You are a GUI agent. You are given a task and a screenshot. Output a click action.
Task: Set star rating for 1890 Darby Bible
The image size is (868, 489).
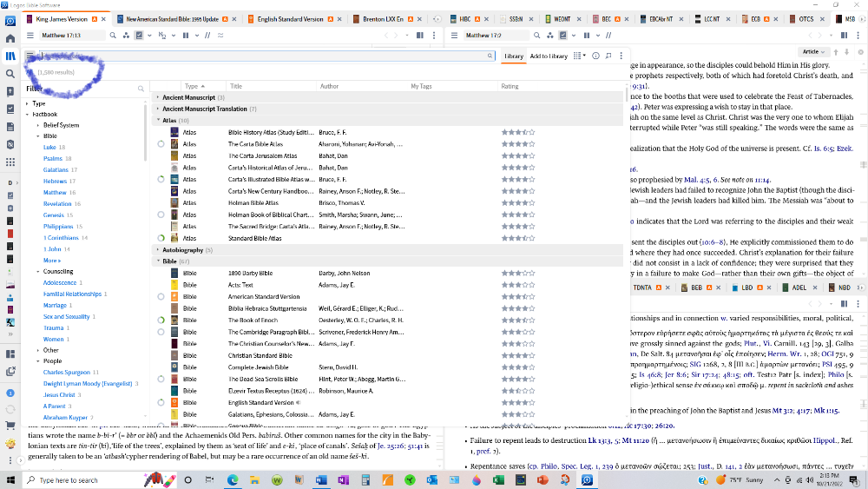(518, 274)
